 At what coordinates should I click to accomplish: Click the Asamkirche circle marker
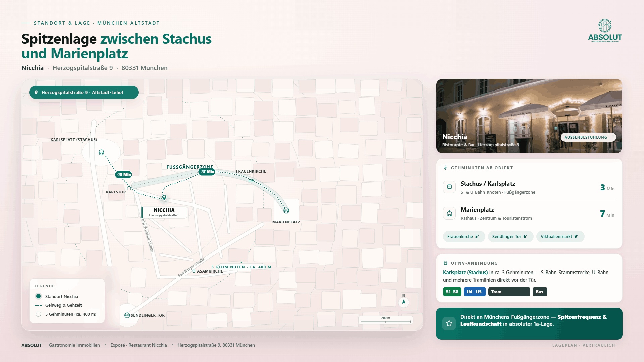point(194,271)
